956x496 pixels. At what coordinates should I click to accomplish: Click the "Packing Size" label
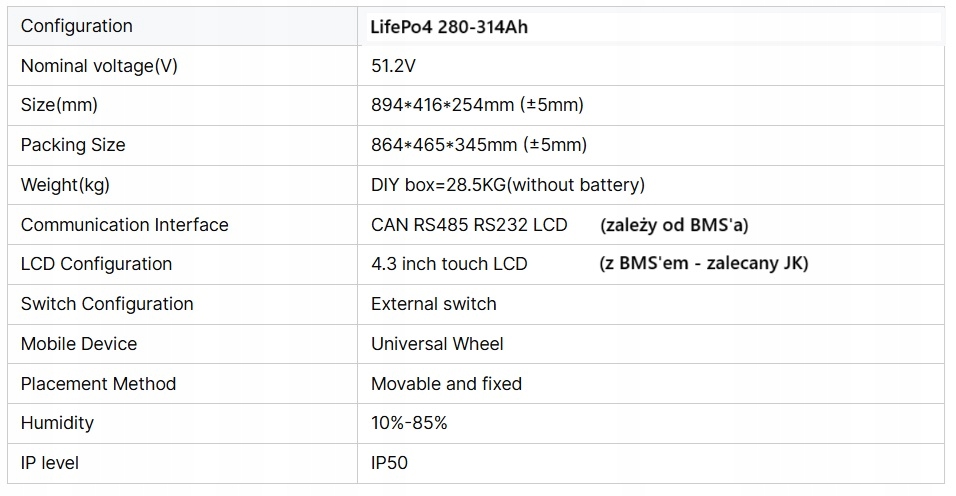[x=73, y=145]
